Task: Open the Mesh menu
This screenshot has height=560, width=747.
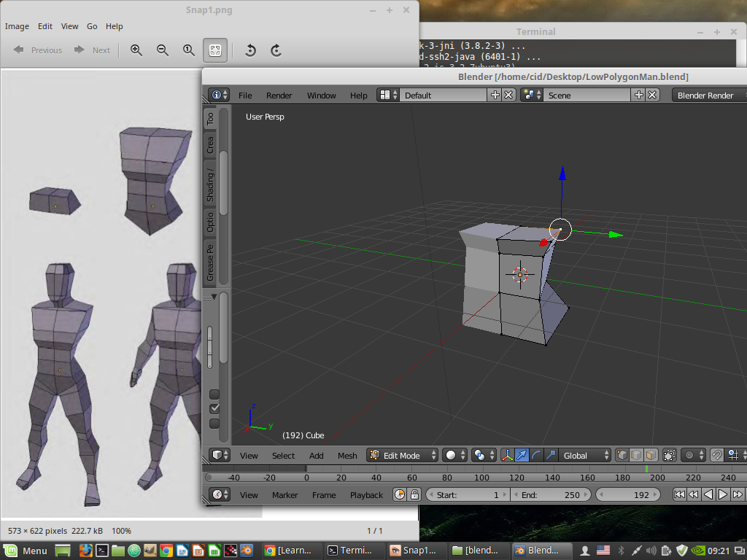Action: coord(347,456)
